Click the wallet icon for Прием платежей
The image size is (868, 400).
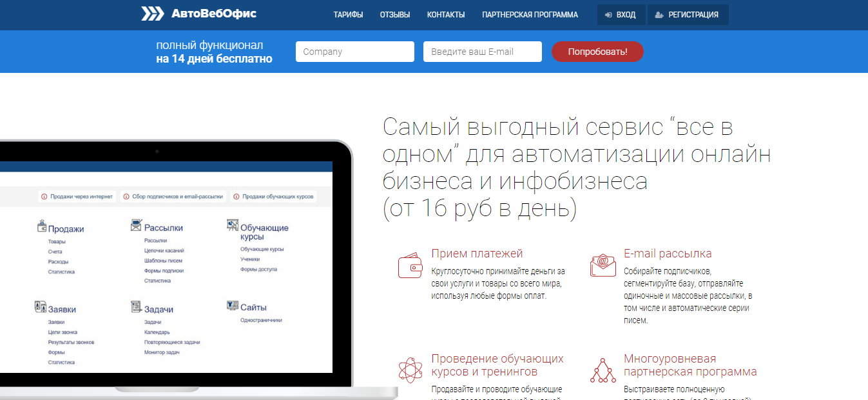(410, 265)
